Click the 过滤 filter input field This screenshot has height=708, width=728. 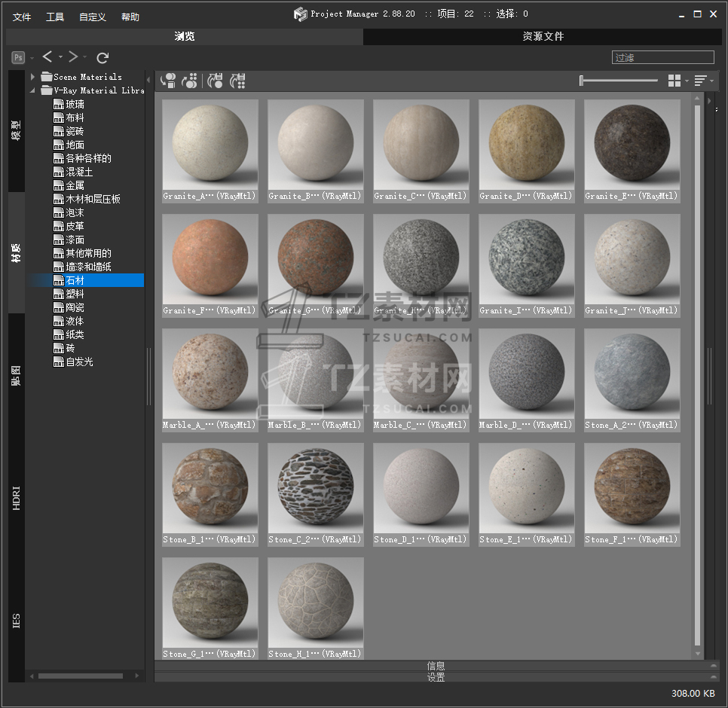click(x=662, y=57)
